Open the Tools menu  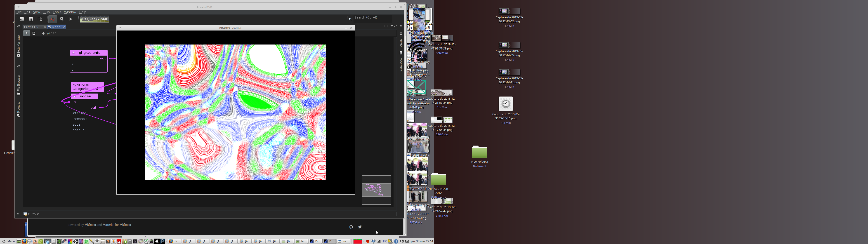click(57, 12)
